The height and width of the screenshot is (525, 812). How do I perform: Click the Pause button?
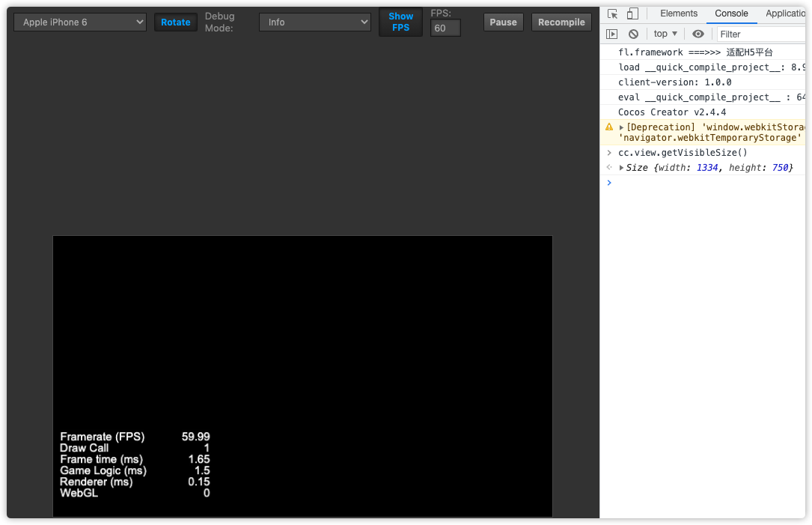point(504,22)
